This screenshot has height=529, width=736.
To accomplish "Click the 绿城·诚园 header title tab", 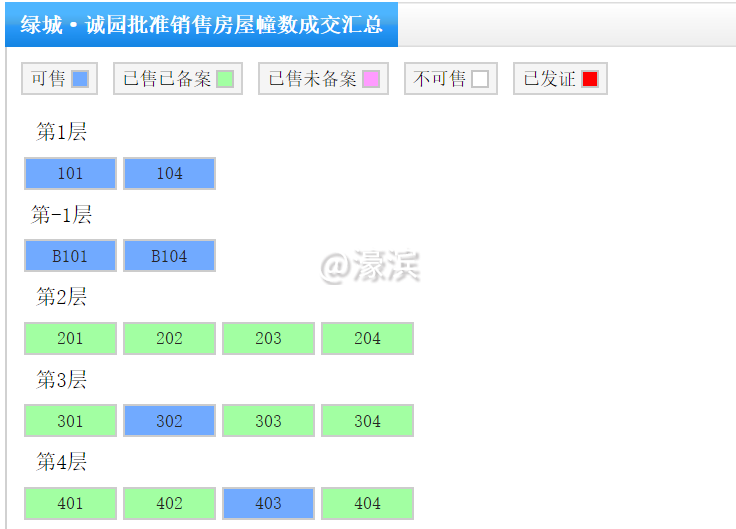I will coord(201,24).
